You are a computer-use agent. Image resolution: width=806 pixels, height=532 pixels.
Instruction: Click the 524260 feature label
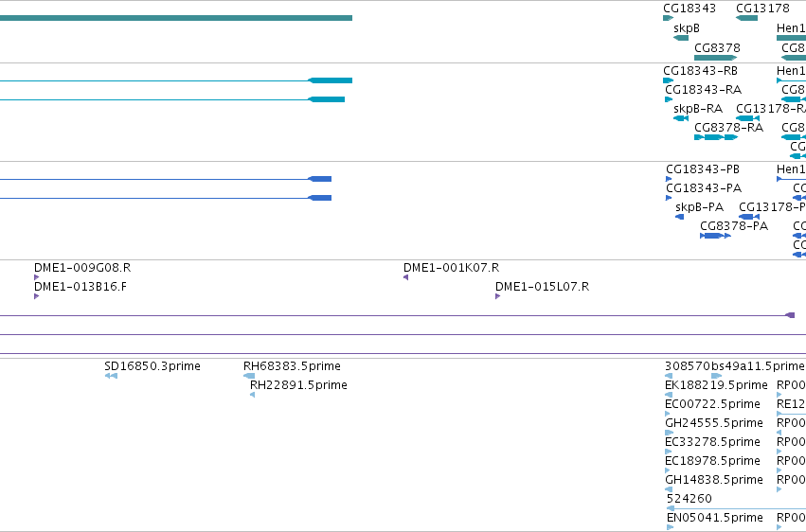point(690,499)
